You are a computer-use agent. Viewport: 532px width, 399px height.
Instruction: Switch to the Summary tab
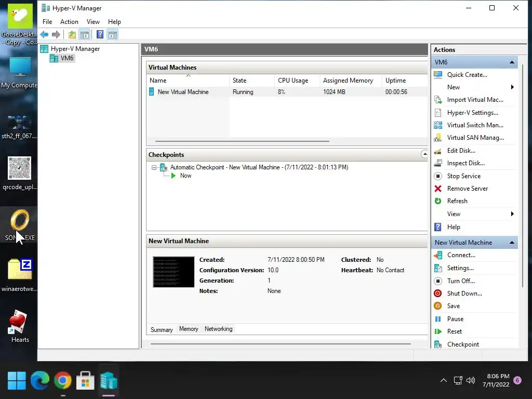coord(162,329)
